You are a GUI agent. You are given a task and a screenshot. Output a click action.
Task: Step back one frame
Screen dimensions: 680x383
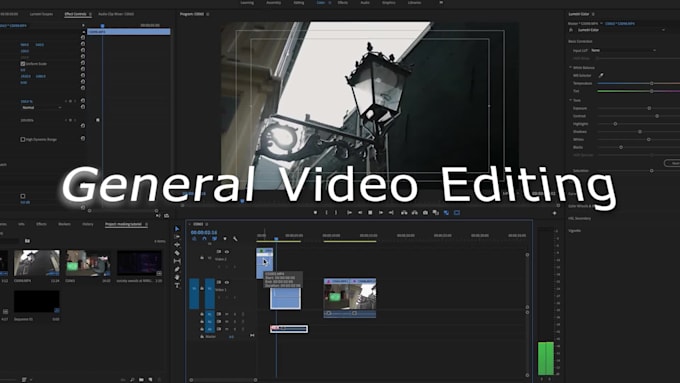pyautogui.click(x=360, y=213)
